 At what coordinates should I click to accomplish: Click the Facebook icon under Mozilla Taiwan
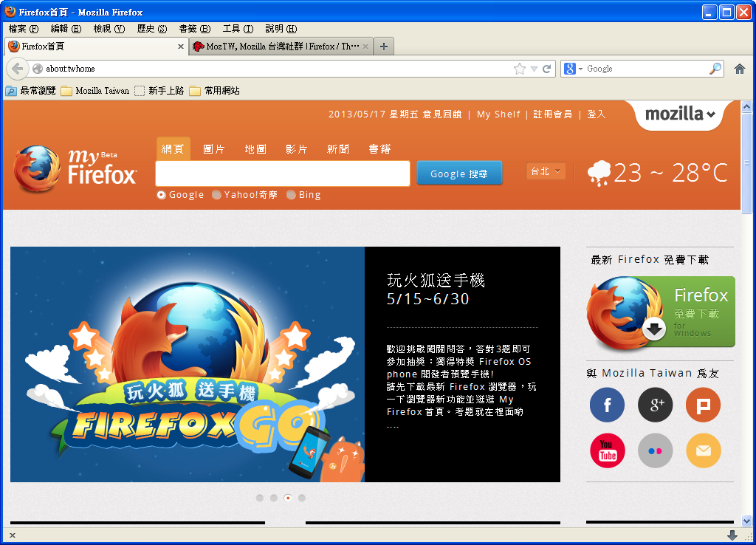tap(607, 405)
